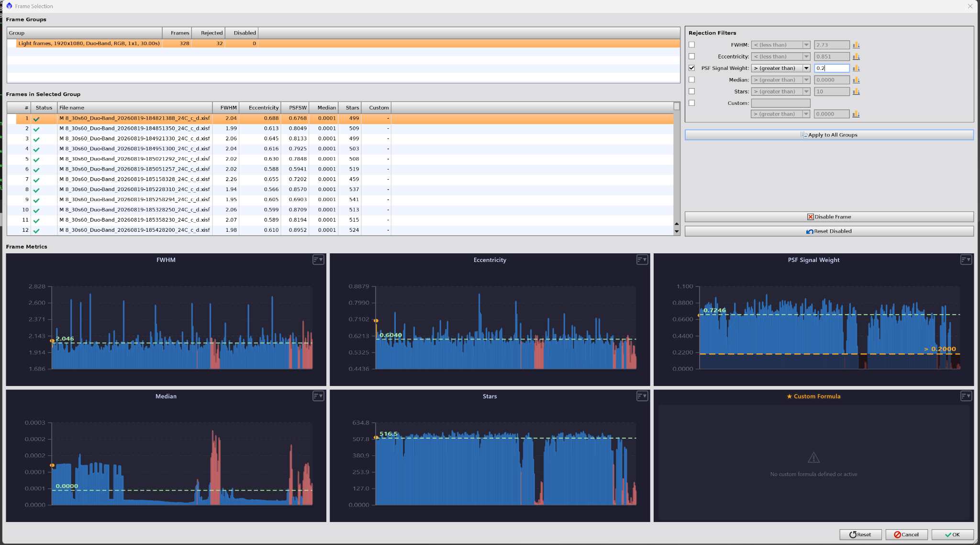980x545 pixels.
Task: Sort frames by the FWHM column header
Action: point(226,108)
